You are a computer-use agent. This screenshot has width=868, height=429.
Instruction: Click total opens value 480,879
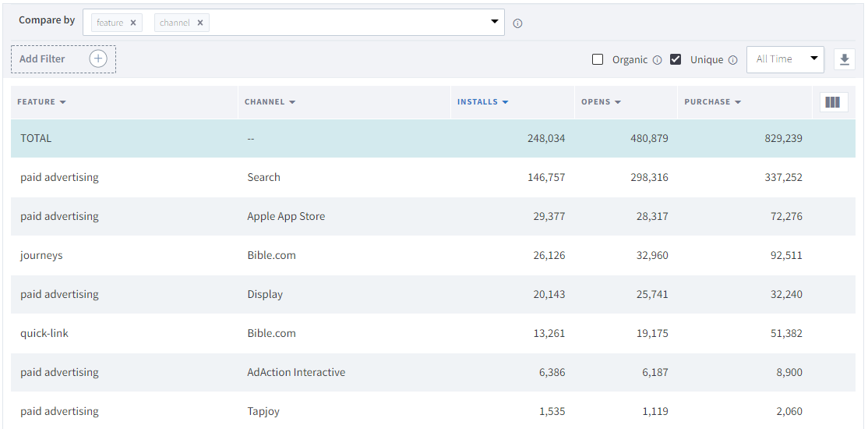point(649,138)
